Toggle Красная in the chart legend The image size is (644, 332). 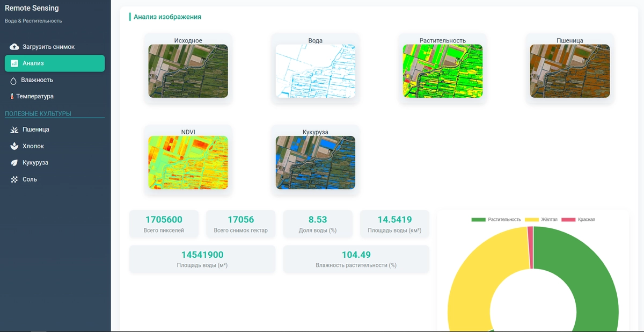(x=579, y=219)
